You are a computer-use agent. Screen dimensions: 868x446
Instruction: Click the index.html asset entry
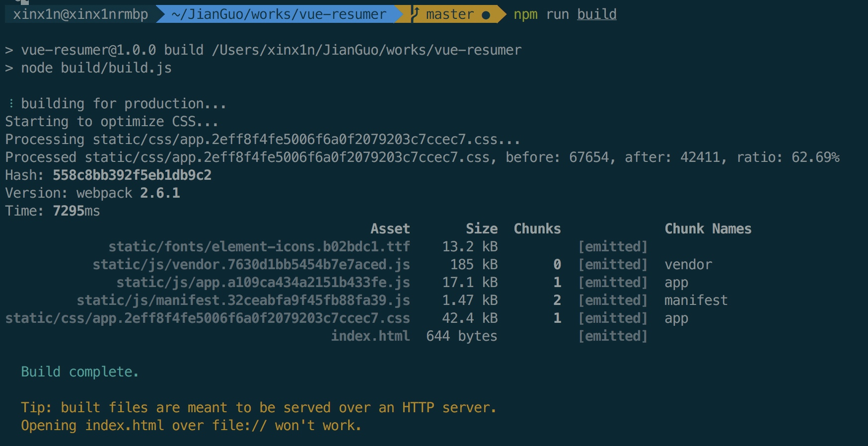coord(370,336)
